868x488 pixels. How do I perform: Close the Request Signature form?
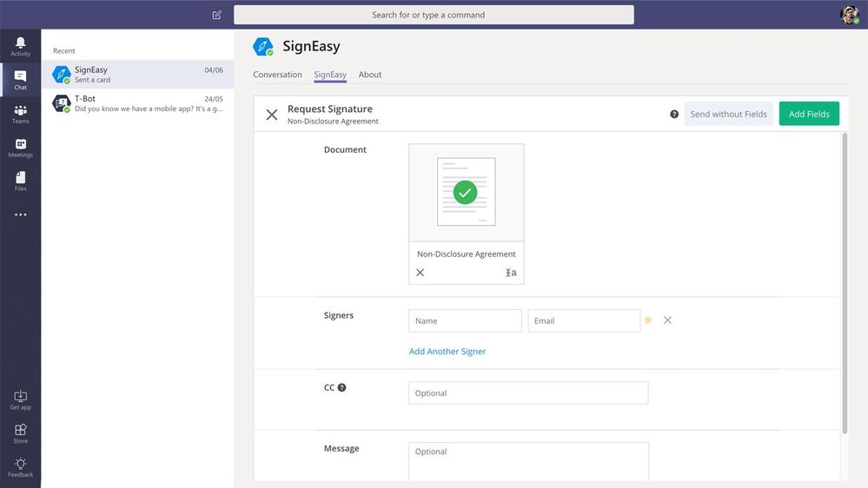click(272, 115)
